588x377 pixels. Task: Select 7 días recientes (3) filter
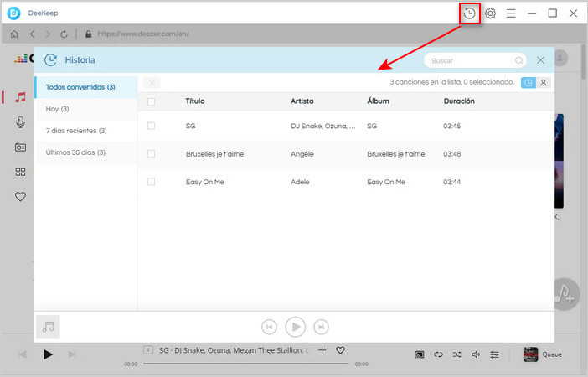[x=86, y=131]
